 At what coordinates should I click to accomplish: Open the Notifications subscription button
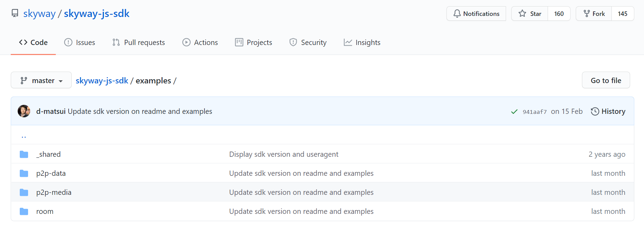tap(476, 14)
